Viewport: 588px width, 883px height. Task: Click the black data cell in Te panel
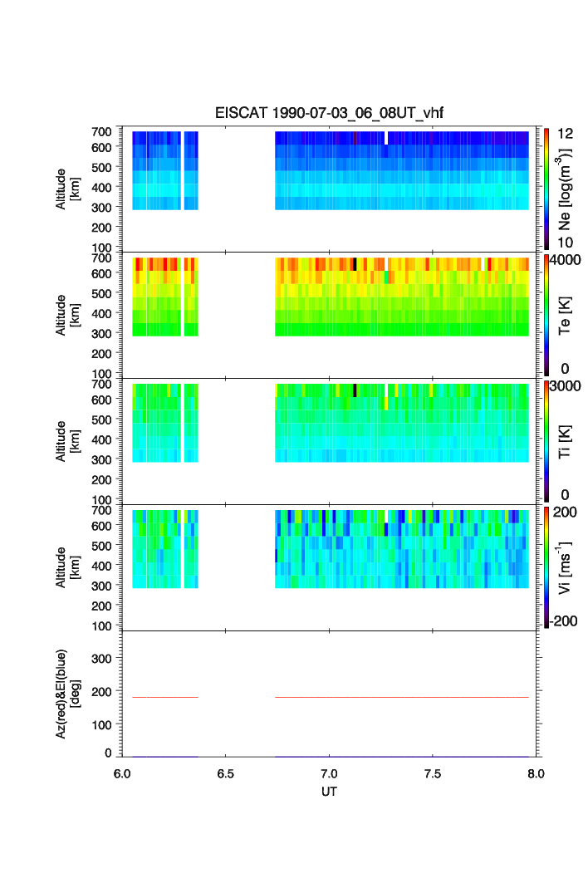[x=355, y=264]
